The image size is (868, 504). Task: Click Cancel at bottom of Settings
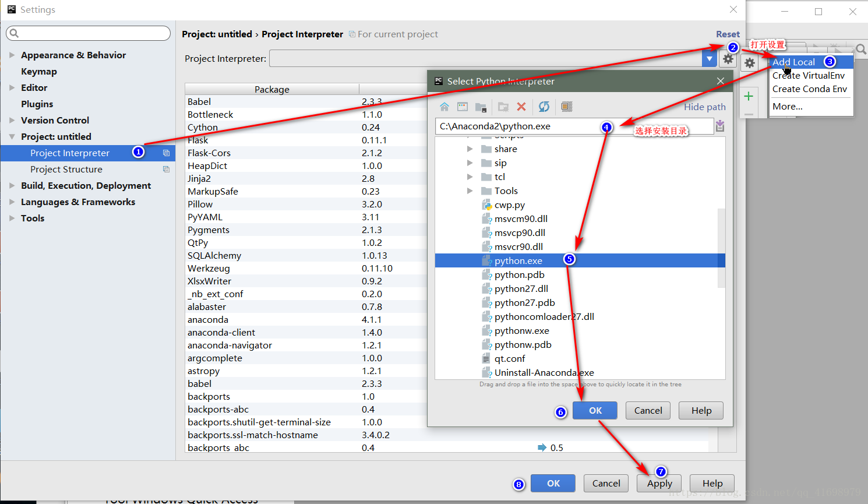pyautogui.click(x=606, y=483)
